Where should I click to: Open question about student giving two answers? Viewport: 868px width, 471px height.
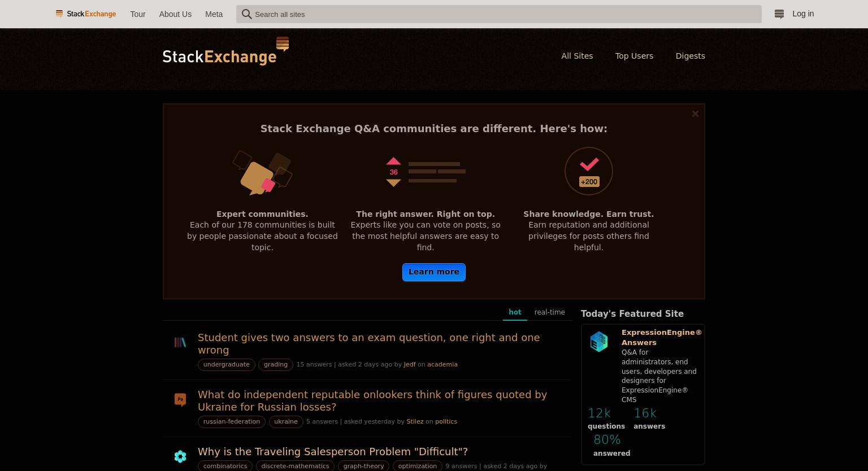coord(368,343)
